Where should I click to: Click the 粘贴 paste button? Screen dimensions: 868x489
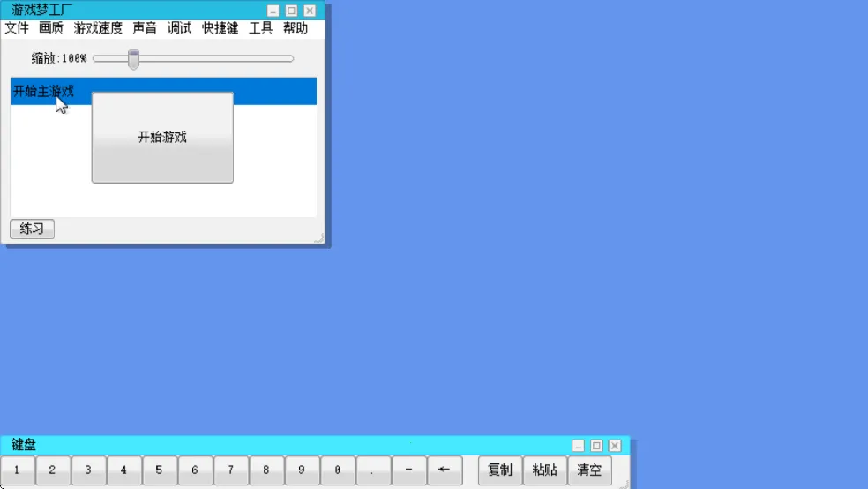[544, 470]
